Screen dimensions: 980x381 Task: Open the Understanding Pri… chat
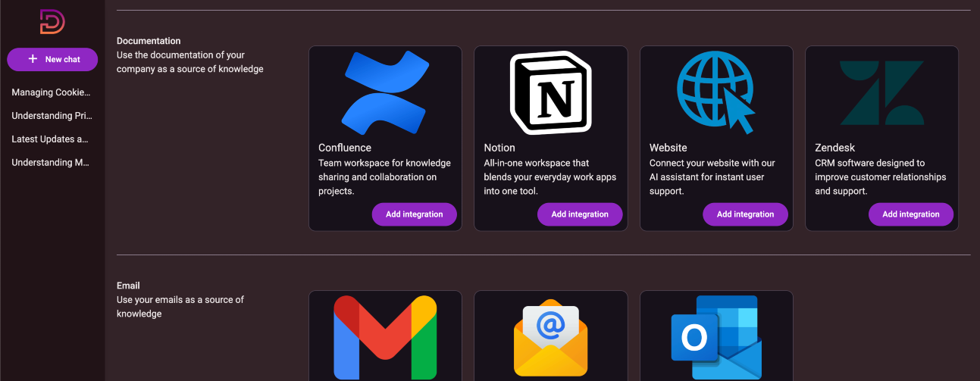tap(52, 116)
